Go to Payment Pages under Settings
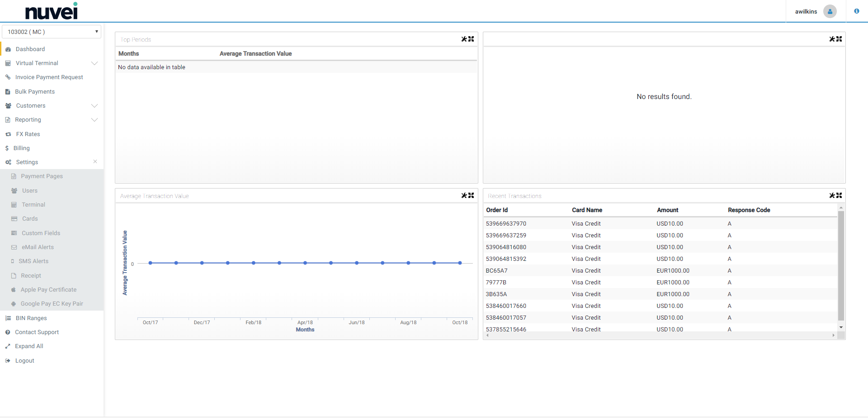 [x=42, y=176]
